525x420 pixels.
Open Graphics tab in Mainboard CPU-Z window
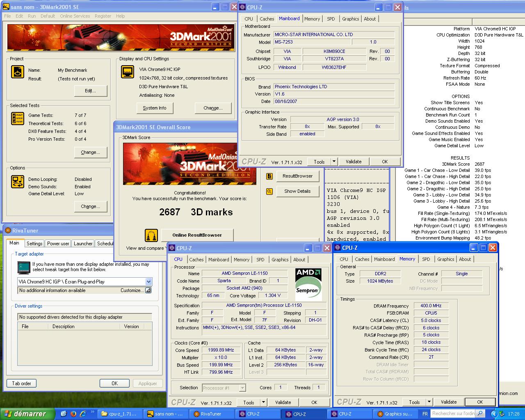click(351, 19)
